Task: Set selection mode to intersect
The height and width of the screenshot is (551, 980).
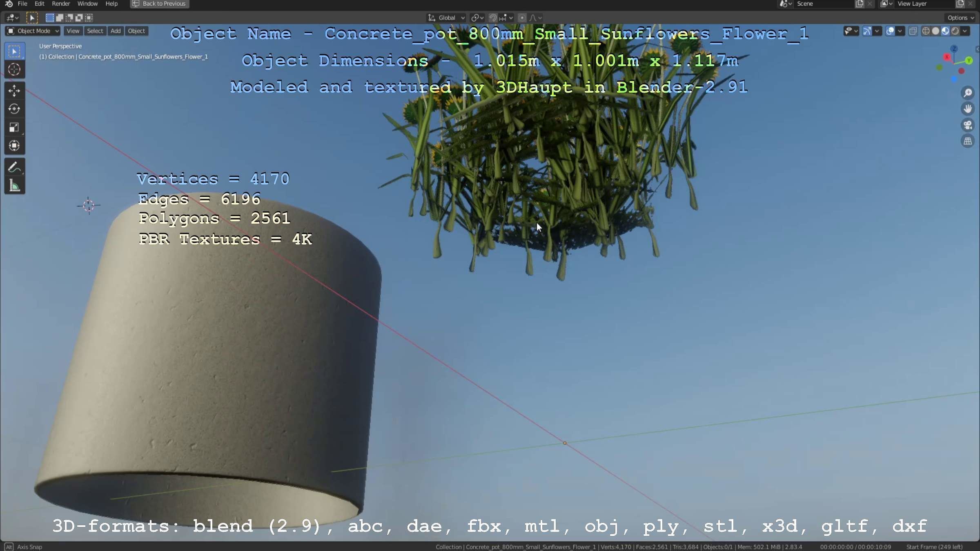Action: [89, 18]
